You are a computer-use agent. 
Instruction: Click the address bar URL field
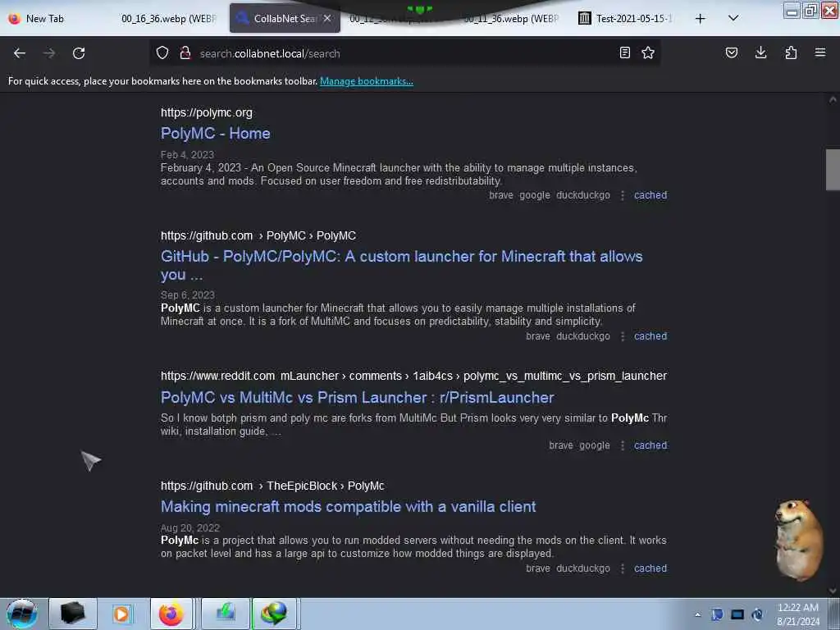tap(404, 53)
